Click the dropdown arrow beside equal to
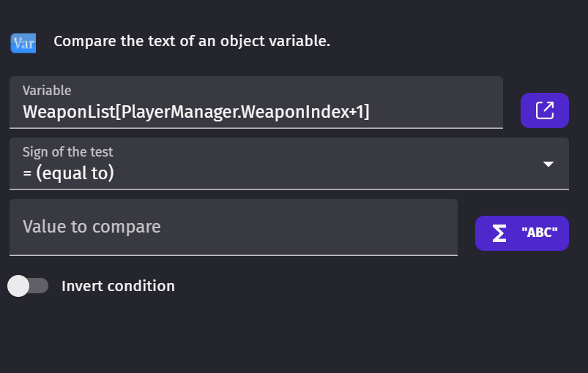This screenshot has height=373, width=588. [x=548, y=164]
